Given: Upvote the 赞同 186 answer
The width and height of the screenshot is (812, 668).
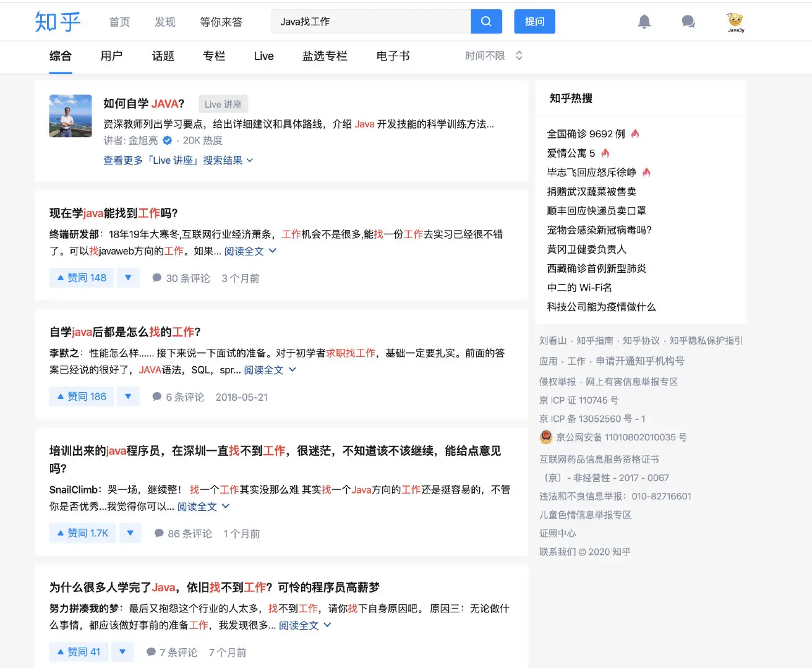Looking at the screenshot, I should pos(82,396).
